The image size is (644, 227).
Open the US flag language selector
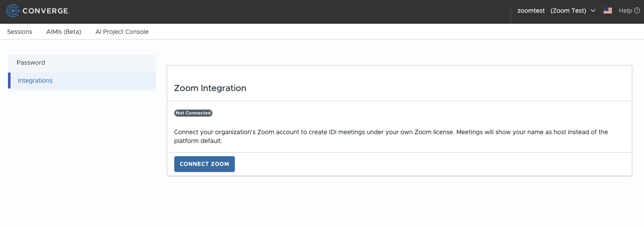(x=608, y=11)
